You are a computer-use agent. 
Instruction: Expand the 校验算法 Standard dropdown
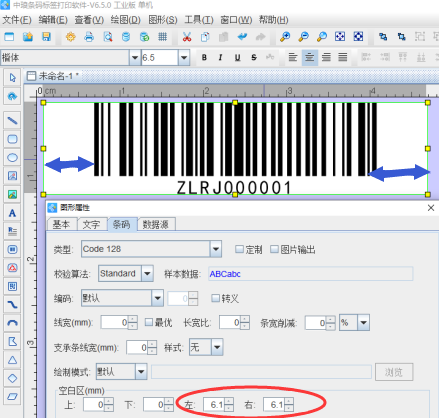pyautogui.click(x=147, y=274)
